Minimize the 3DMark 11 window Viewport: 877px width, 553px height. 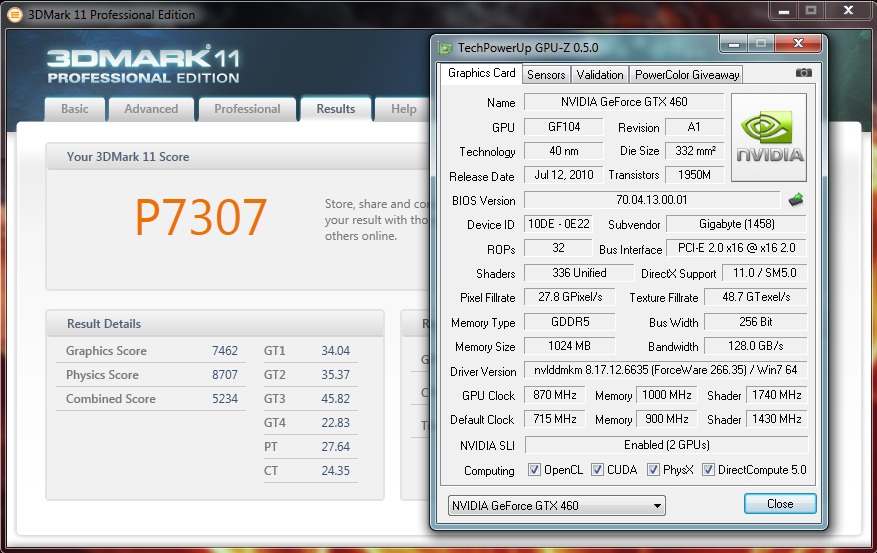click(784, 10)
